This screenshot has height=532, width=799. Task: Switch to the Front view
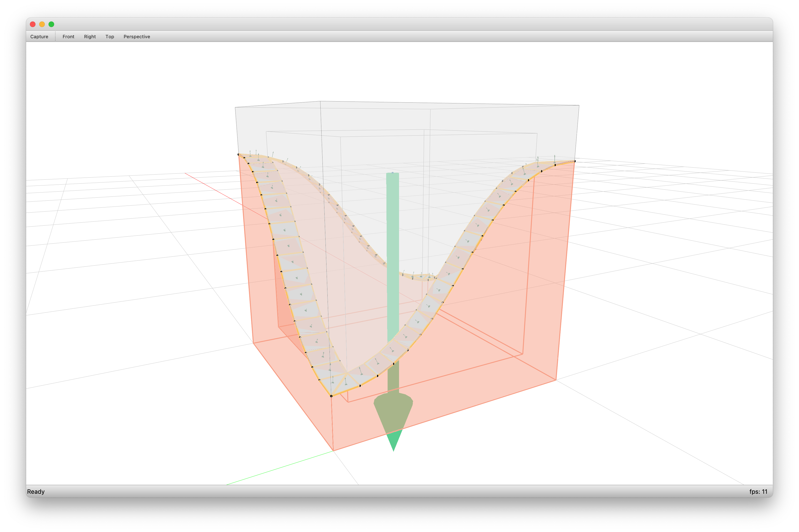[68, 37]
